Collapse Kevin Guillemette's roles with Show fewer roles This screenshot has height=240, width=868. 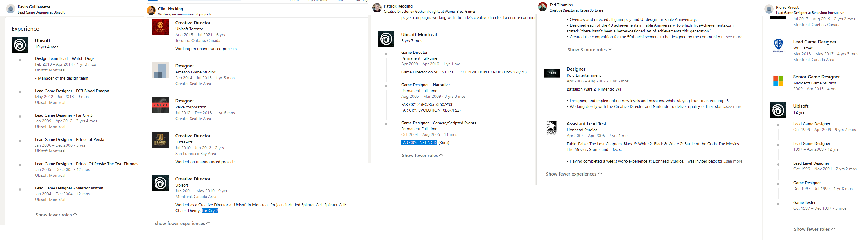pos(56,215)
